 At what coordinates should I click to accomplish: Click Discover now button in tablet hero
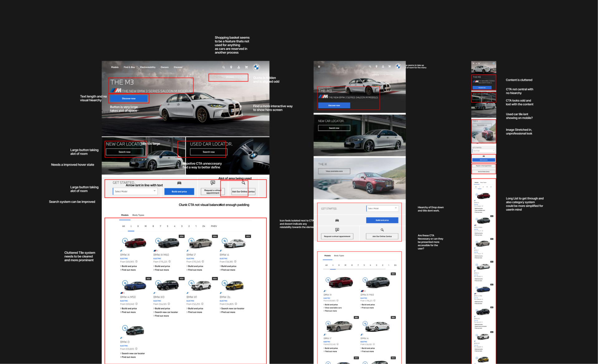pyautogui.click(x=334, y=106)
